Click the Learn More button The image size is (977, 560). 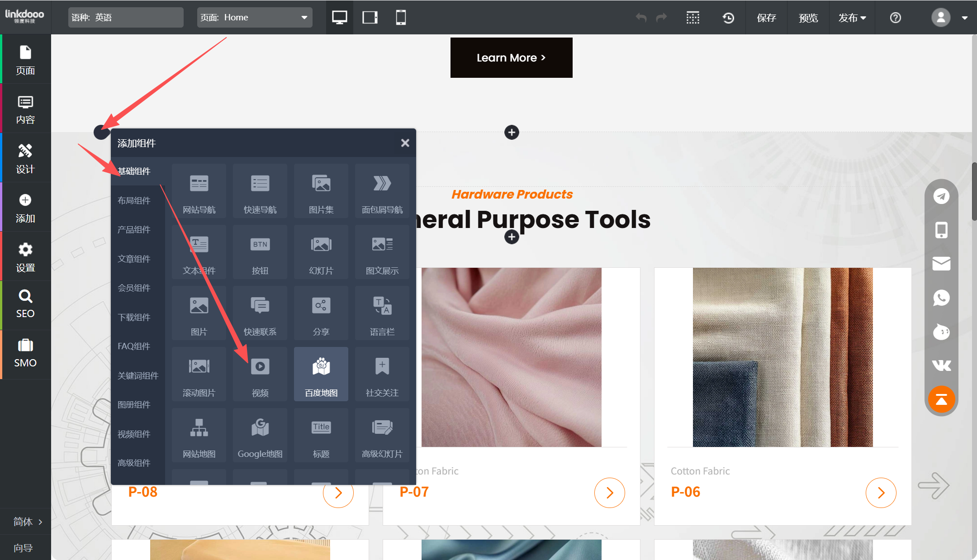coord(511,58)
